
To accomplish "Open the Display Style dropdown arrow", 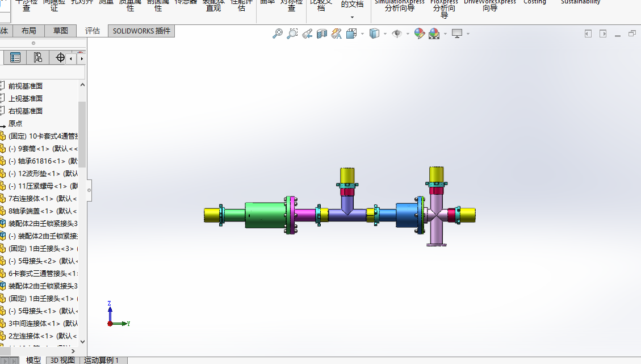I will pyautogui.click(x=385, y=34).
